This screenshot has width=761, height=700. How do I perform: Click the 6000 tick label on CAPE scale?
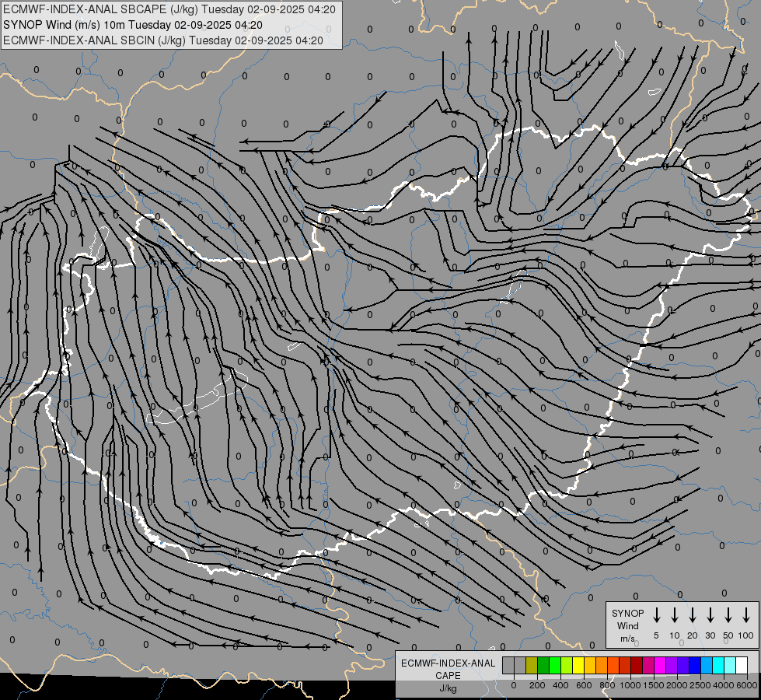747,685
